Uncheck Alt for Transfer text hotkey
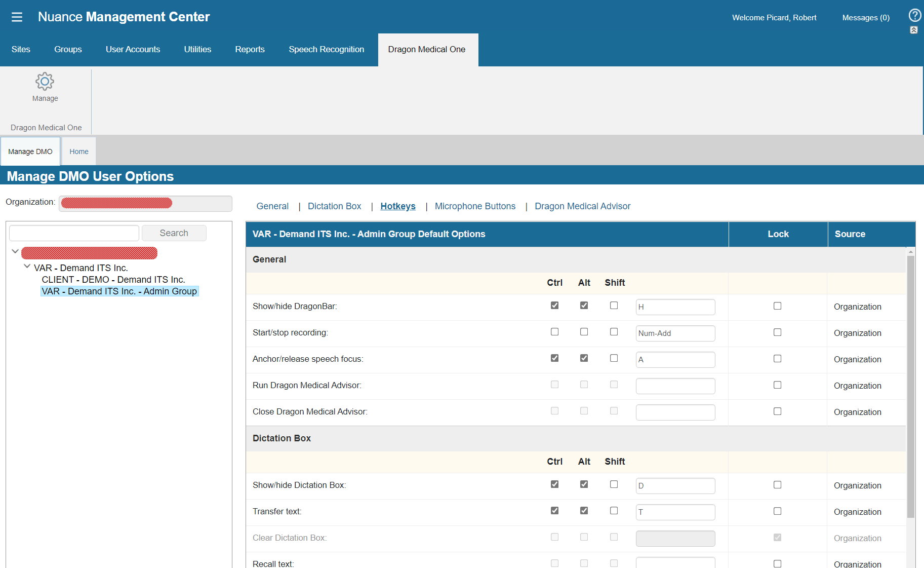This screenshot has height=568, width=924. (x=584, y=511)
